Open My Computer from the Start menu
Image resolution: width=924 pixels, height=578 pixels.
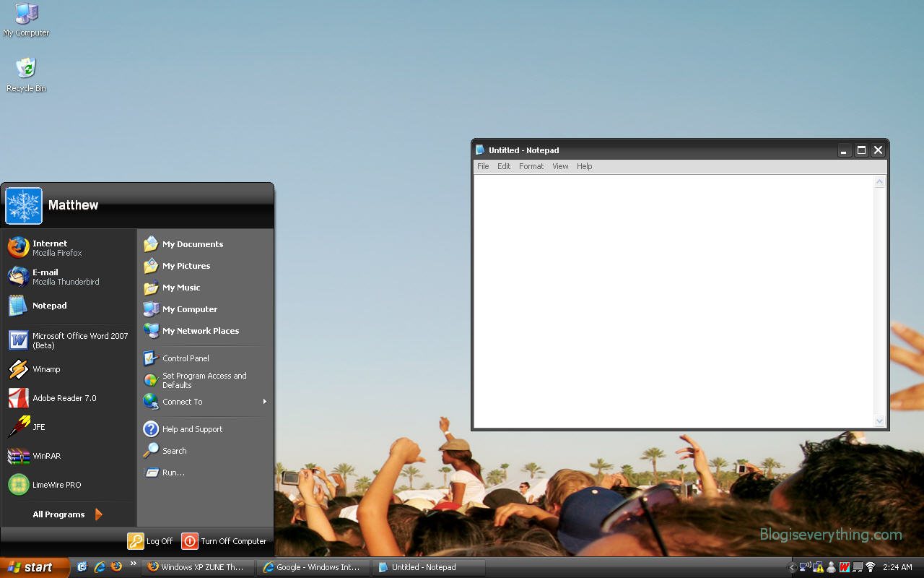pos(205,309)
